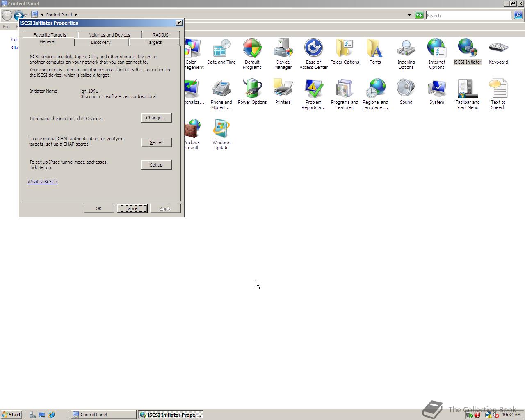Click OK in iSCSI Initiator Properties
The width and height of the screenshot is (525, 420).
click(x=99, y=208)
